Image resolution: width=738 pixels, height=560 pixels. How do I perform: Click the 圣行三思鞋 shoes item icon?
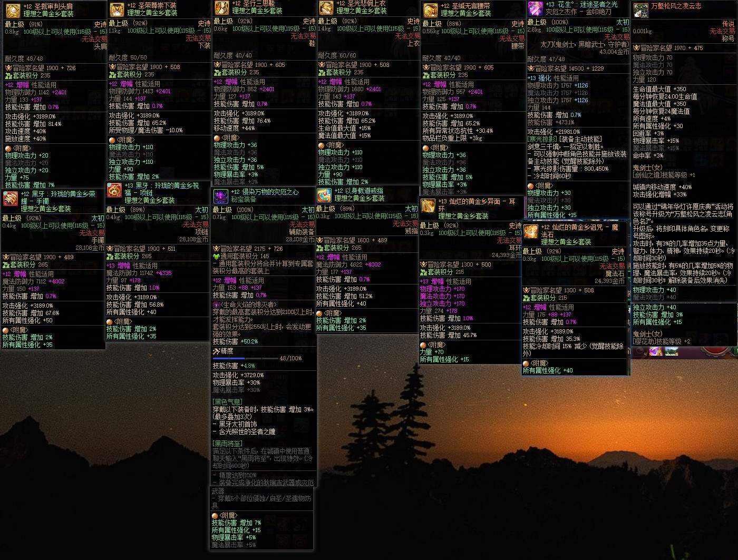pyautogui.click(x=221, y=8)
